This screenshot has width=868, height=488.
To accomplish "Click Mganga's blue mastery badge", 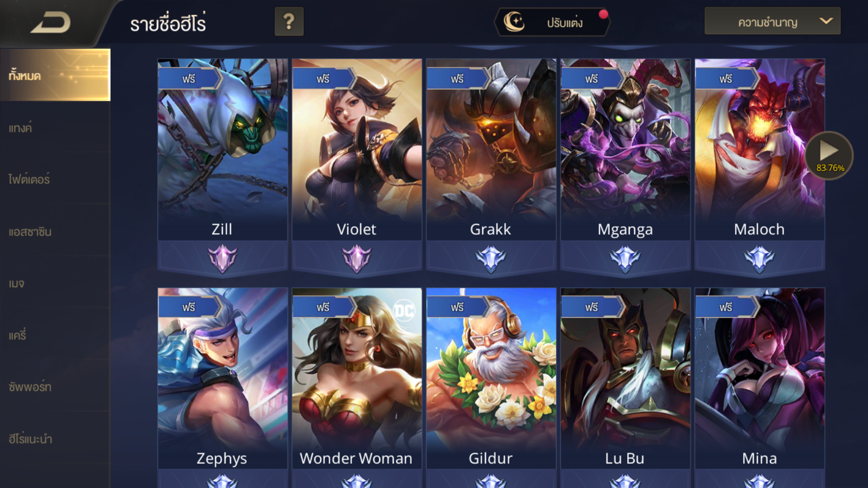I will (x=625, y=258).
